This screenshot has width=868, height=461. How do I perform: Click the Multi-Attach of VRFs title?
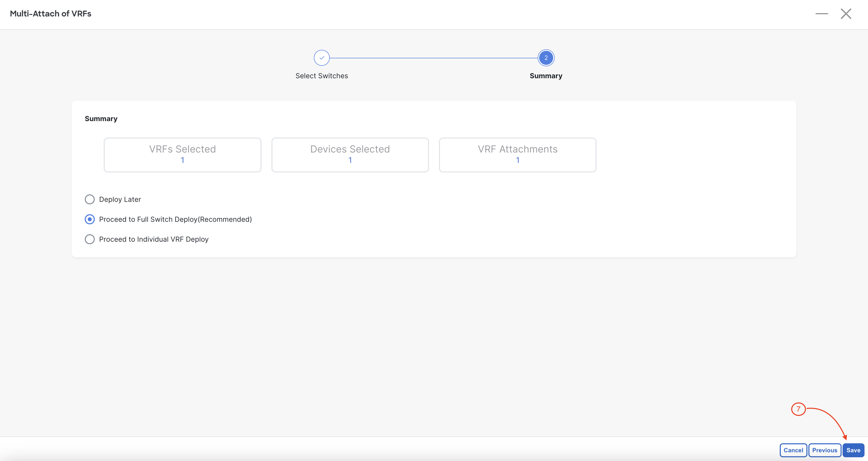pos(51,13)
